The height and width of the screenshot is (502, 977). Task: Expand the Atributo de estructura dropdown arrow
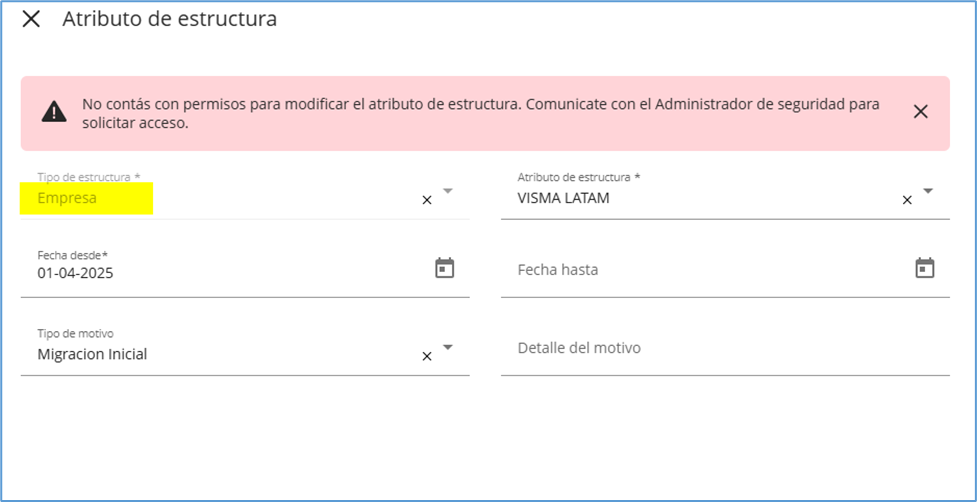pos(928,190)
